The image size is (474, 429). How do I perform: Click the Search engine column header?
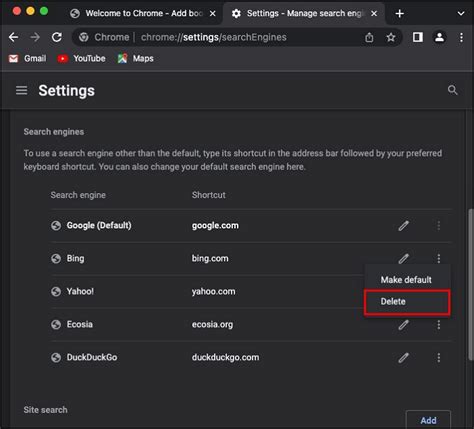click(x=78, y=195)
